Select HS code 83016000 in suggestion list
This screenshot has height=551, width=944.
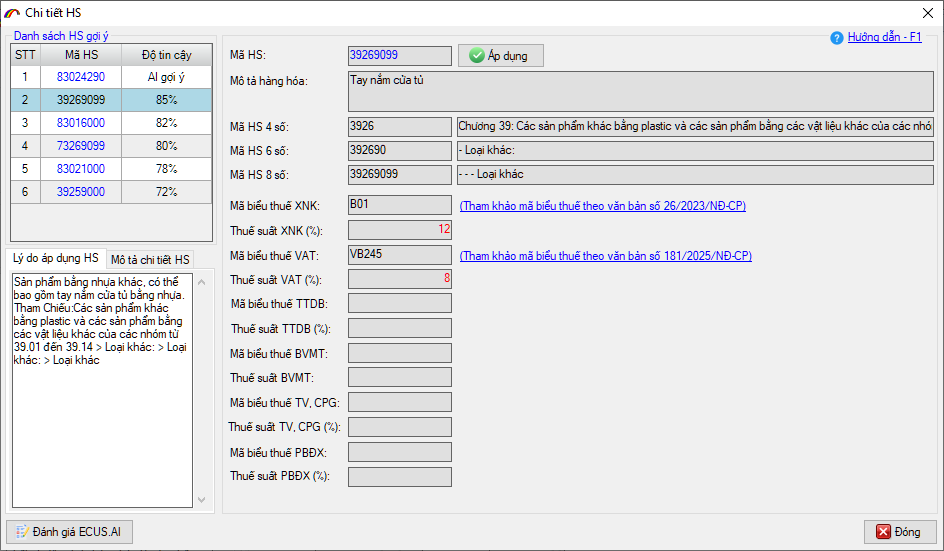click(x=80, y=123)
